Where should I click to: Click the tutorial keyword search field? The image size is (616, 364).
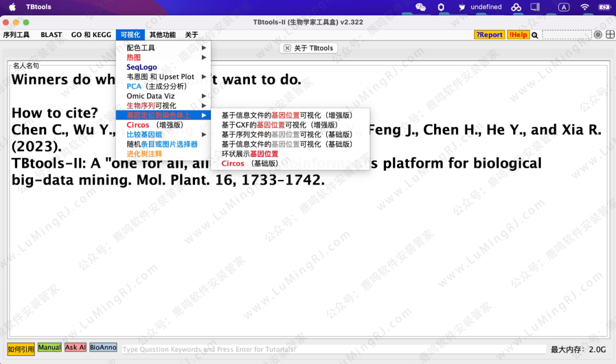click(x=333, y=349)
